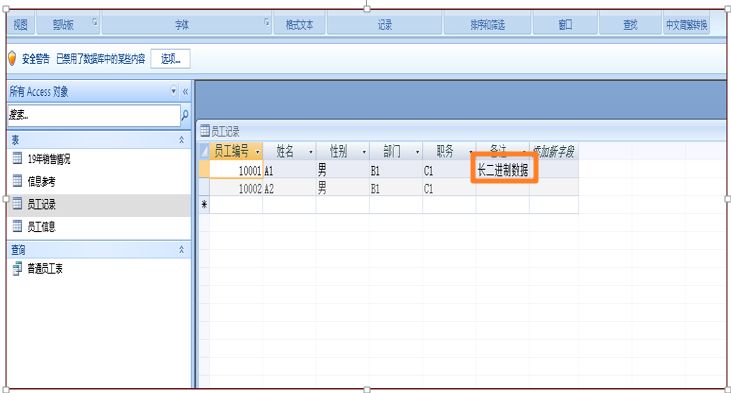731x393 pixels.
Task: Open the 姓名 column filter dropdown
Action: pos(310,152)
